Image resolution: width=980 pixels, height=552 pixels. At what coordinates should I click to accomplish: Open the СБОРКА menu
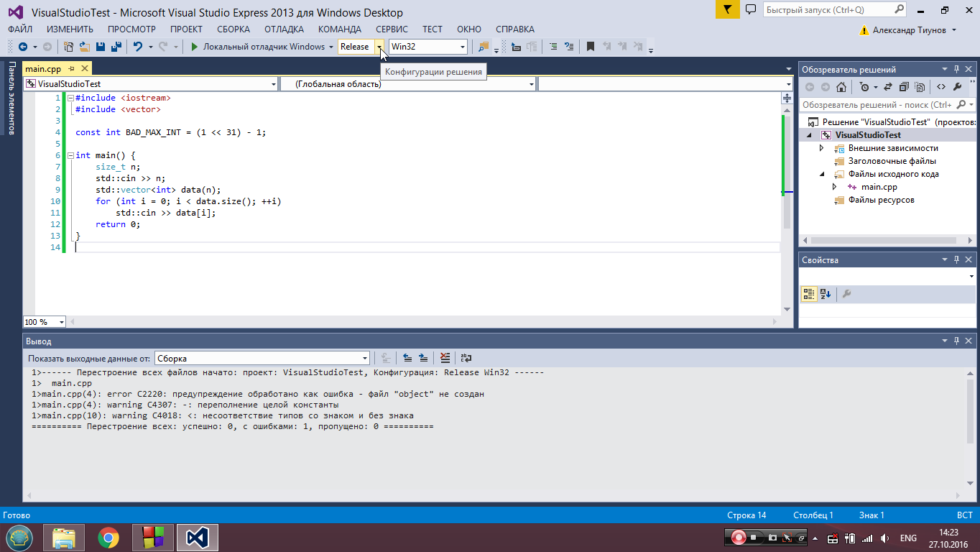coord(234,29)
